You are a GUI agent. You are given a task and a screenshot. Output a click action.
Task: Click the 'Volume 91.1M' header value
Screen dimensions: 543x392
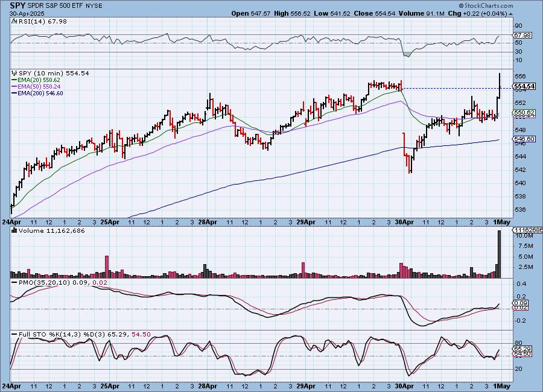coord(422,13)
